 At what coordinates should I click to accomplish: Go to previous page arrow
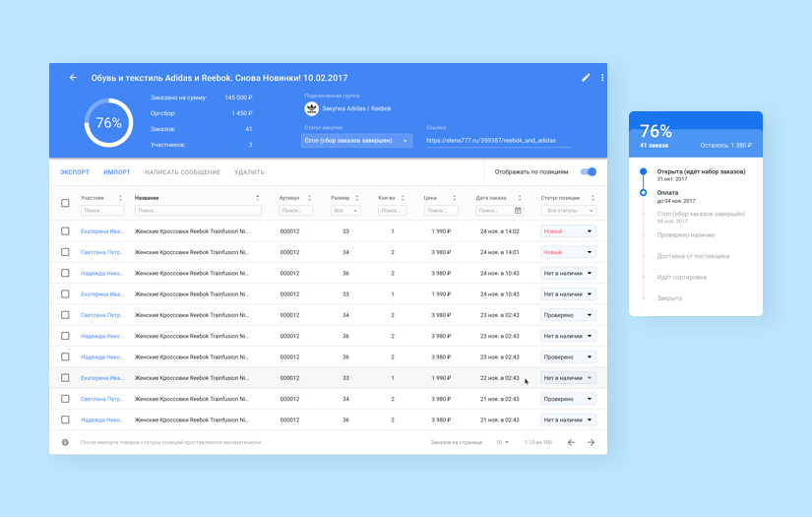[x=571, y=442]
